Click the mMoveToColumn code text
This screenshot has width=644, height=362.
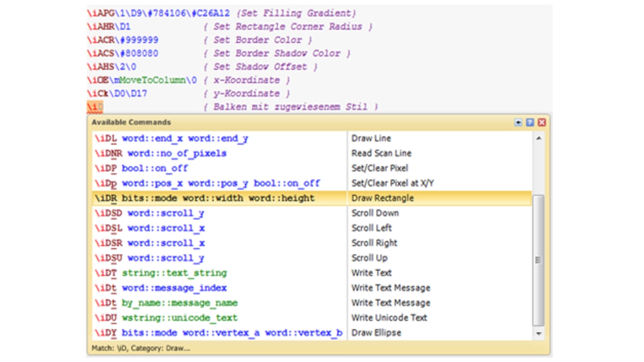[150, 80]
